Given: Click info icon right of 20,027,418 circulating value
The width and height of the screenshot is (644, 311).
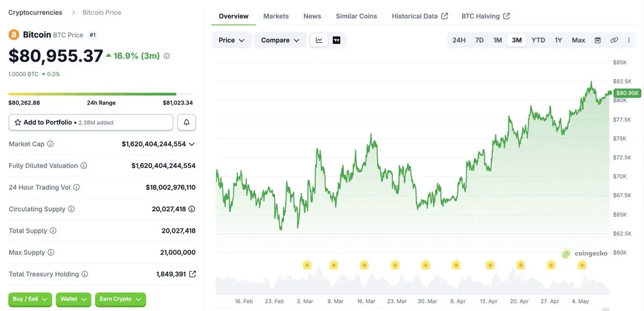Looking at the screenshot, I should pos(192,209).
